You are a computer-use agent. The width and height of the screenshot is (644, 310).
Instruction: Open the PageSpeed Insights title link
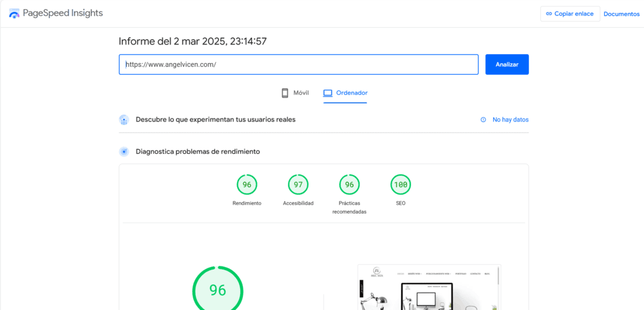[63, 13]
